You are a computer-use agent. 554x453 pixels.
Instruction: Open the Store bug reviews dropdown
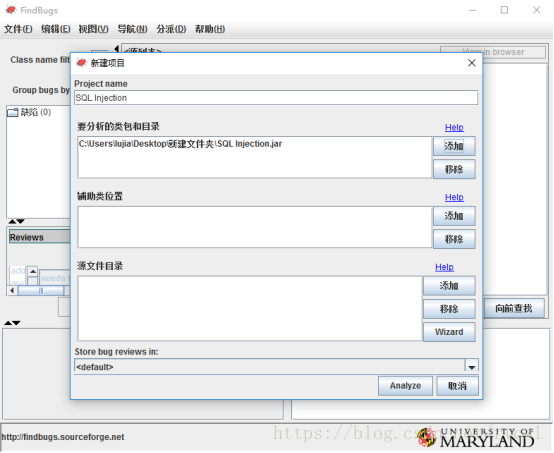pyautogui.click(x=472, y=367)
